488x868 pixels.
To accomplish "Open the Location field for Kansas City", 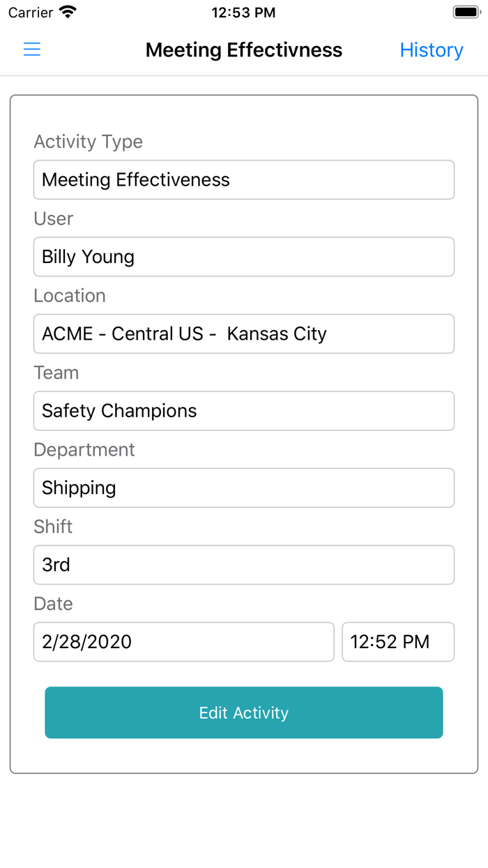I will [243, 334].
